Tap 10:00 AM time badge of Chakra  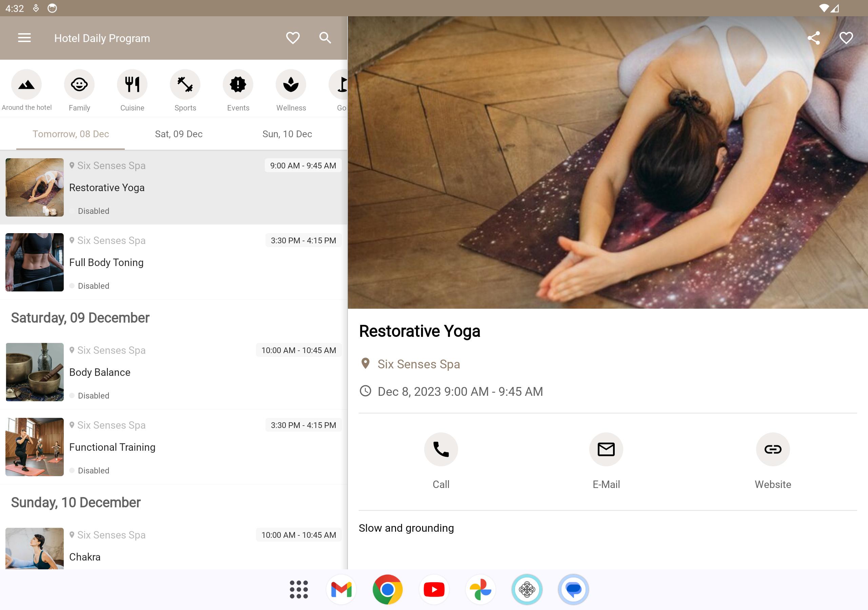[299, 535]
